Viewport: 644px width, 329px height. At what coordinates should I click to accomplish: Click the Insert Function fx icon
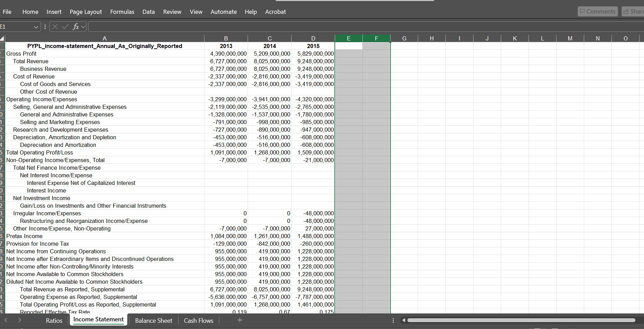[76, 27]
